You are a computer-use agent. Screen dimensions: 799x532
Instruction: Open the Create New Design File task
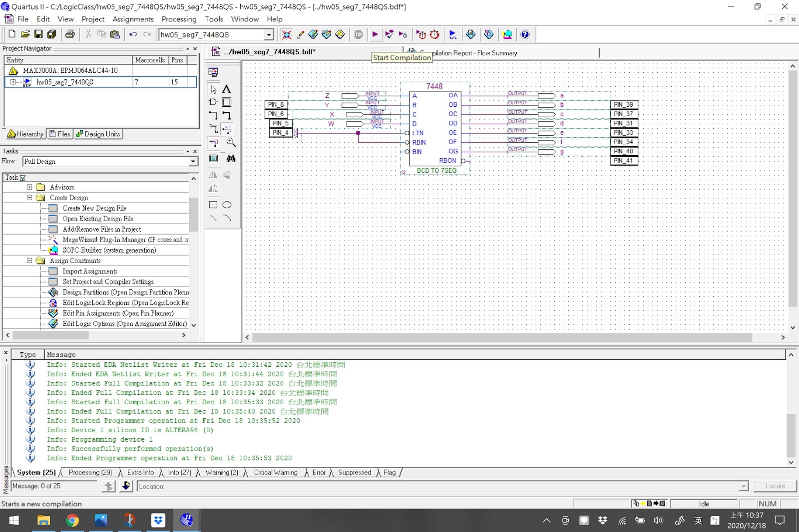click(x=94, y=208)
